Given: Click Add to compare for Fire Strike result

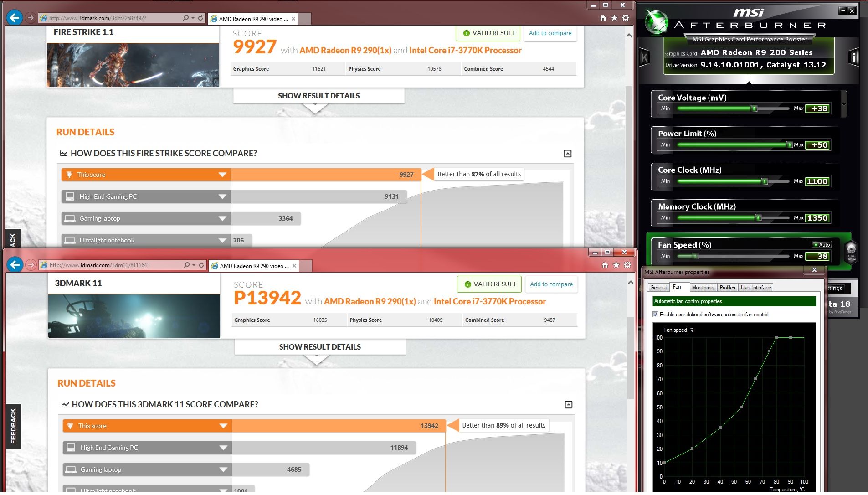Looking at the screenshot, I should tap(550, 33).
